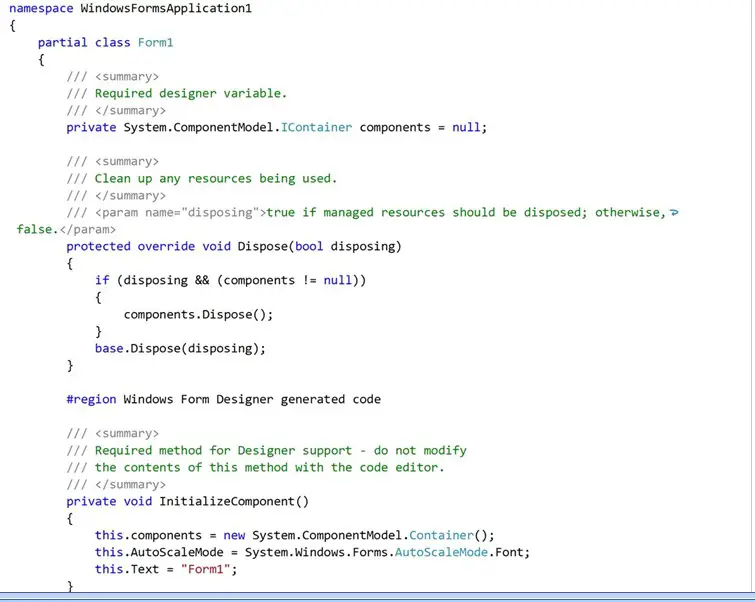The width and height of the screenshot is (755, 602).
Task: Click the horizontal bar at the editor bottom
Action: coord(377,595)
